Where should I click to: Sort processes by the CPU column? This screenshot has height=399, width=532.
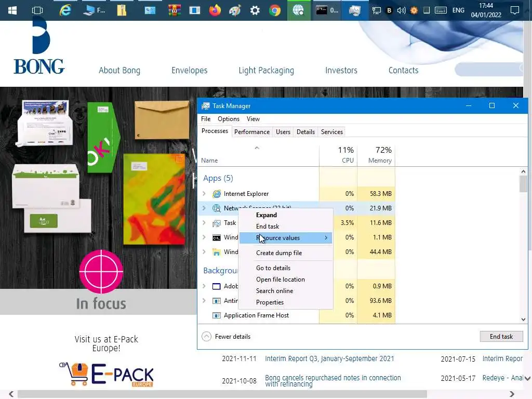pos(338,155)
